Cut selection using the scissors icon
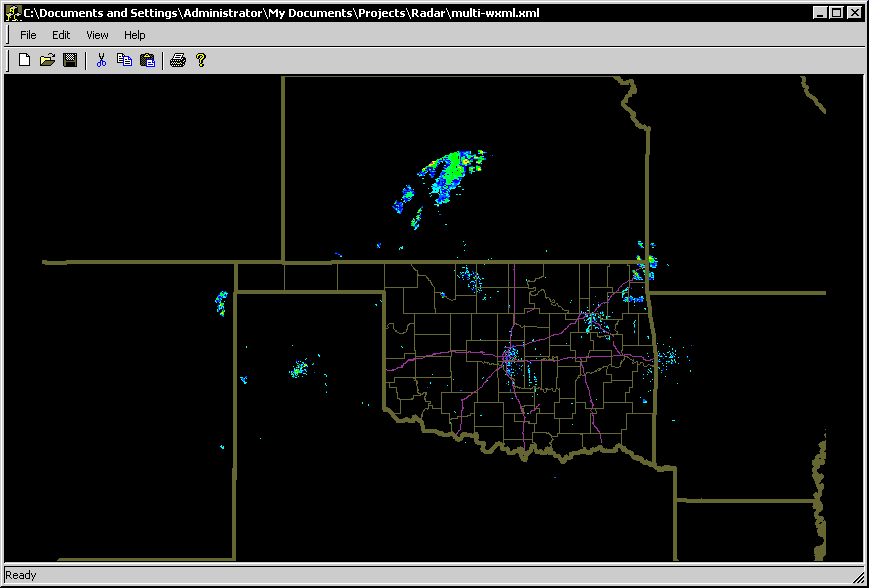This screenshot has height=588, width=869. tap(100, 59)
